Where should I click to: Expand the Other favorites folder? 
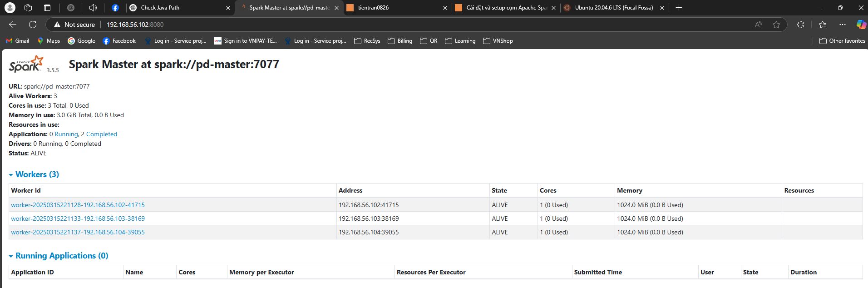click(842, 41)
